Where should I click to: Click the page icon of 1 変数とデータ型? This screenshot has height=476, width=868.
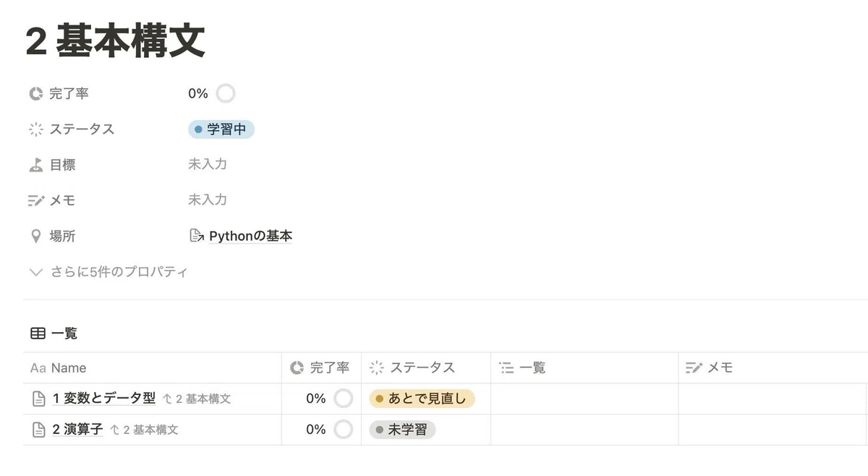point(39,399)
